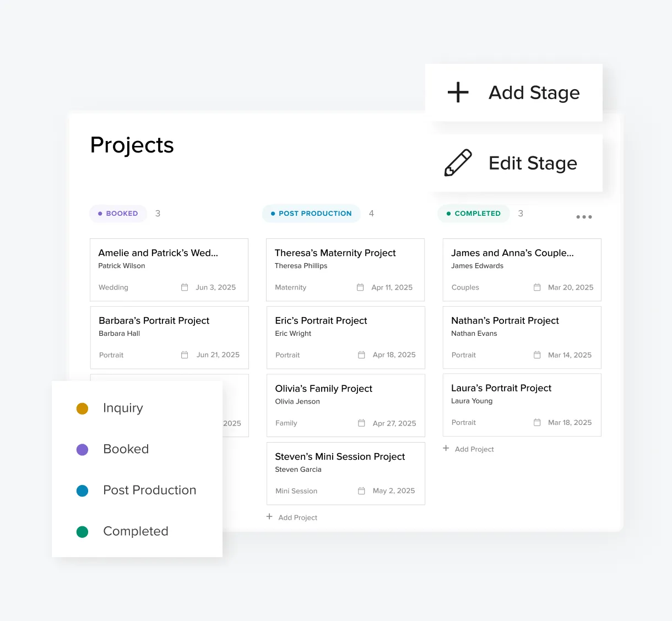Click Add Project under Post Production
Screen dimensions: 672x621
[x=291, y=517]
